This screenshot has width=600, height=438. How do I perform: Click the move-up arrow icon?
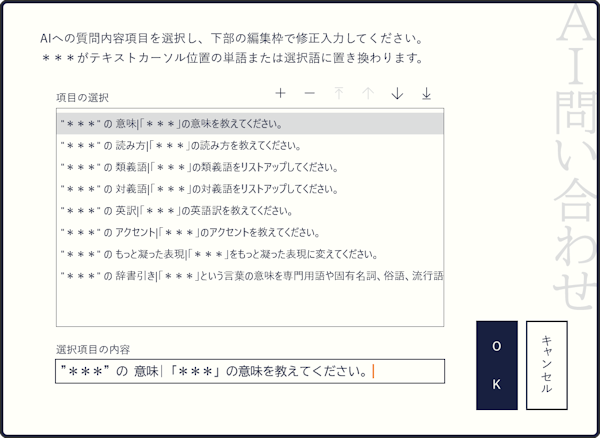368,93
